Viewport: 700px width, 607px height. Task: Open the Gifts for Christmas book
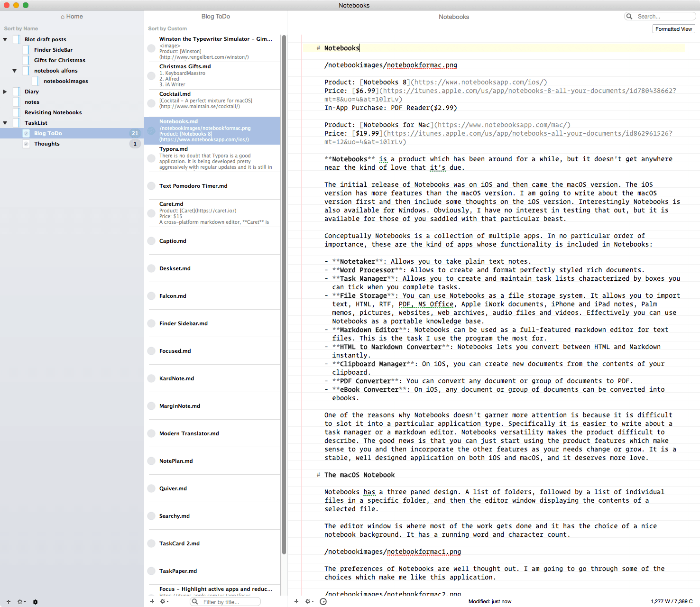point(72,60)
